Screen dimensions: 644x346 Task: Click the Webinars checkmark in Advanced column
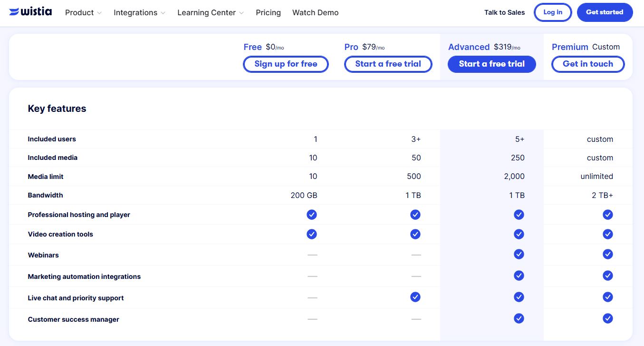519,254
